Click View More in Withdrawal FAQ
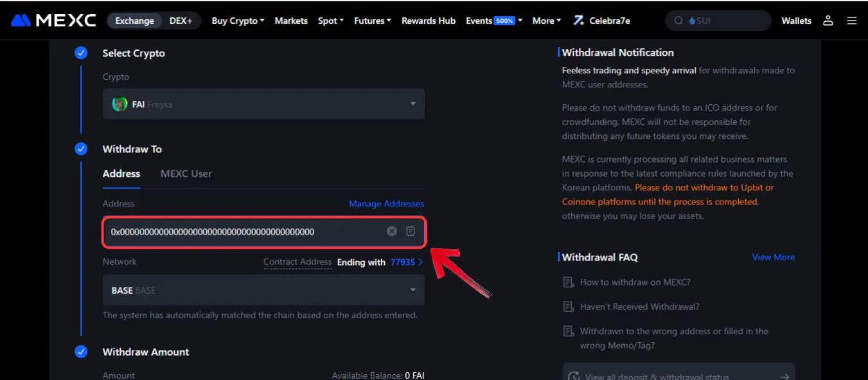 (x=774, y=257)
